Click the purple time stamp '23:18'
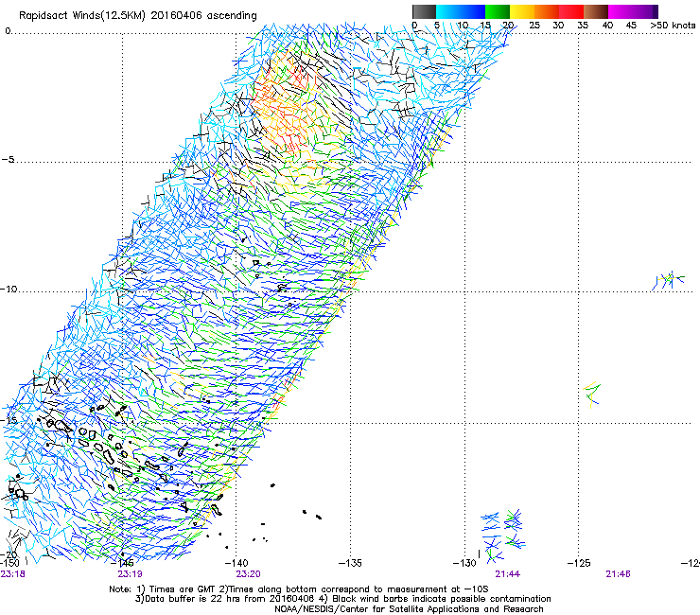700x615 pixels. 12,574
